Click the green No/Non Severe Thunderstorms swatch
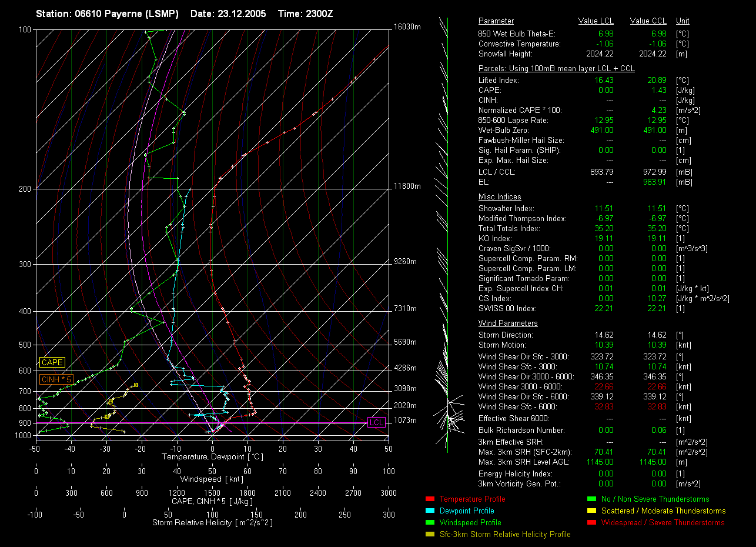 (591, 499)
